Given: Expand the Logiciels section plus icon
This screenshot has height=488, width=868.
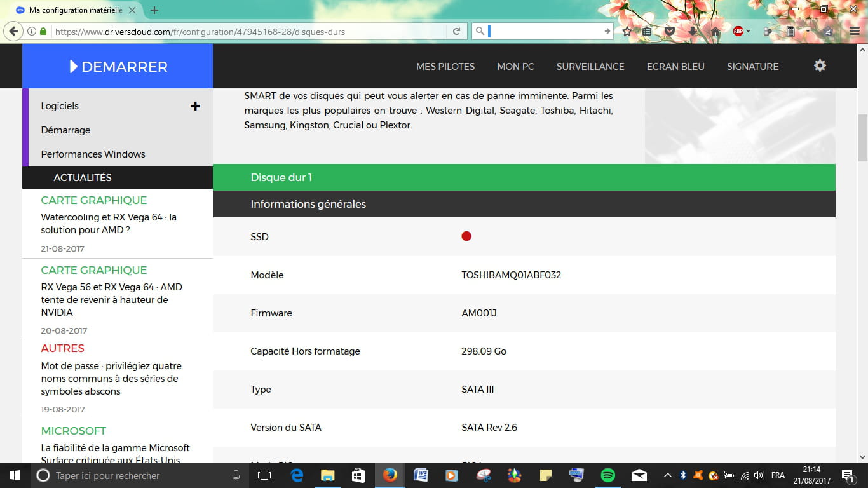Looking at the screenshot, I should pos(195,106).
